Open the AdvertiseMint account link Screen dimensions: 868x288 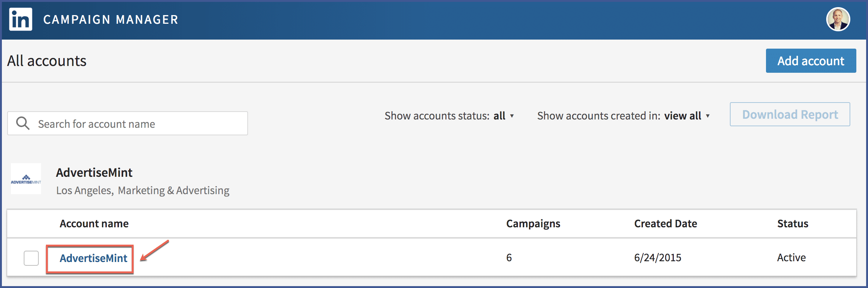pos(93,258)
